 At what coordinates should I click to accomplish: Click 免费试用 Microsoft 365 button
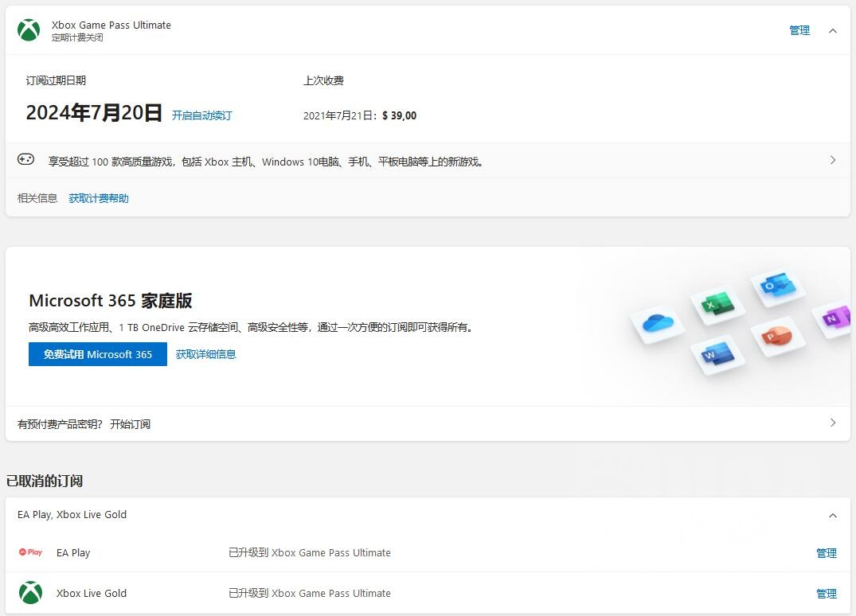(97, 354)
